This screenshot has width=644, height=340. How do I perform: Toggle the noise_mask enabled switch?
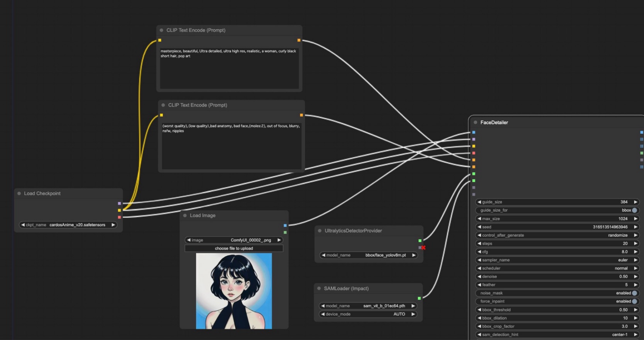[x=634, y=293]
